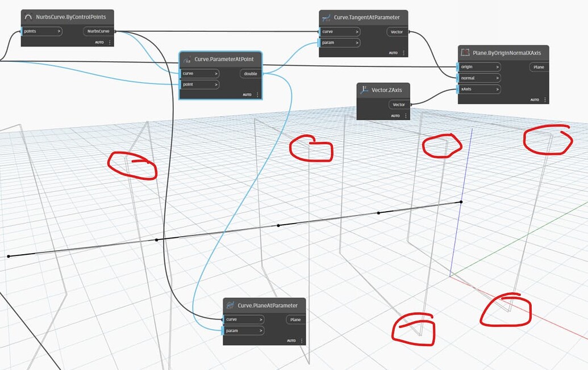
Task: Toggle lacing on the NurbsCurve.ByControlPoints node
Action: click(x=99, y=42)
